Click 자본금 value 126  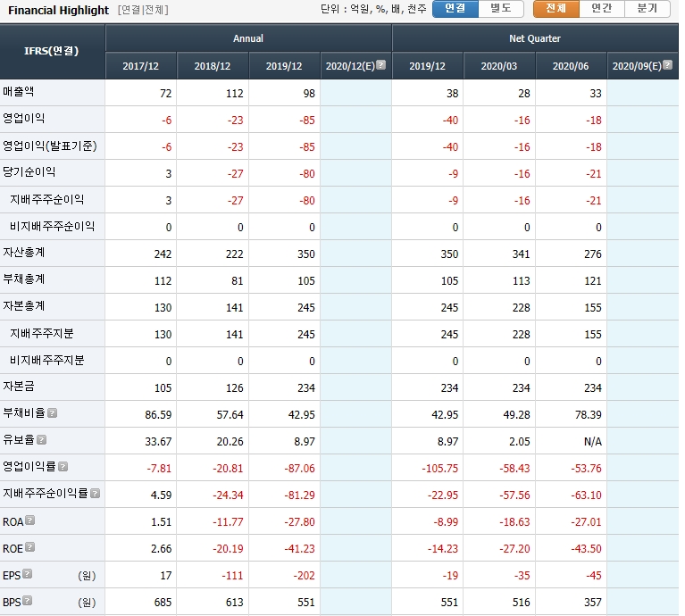coord(235,388)
